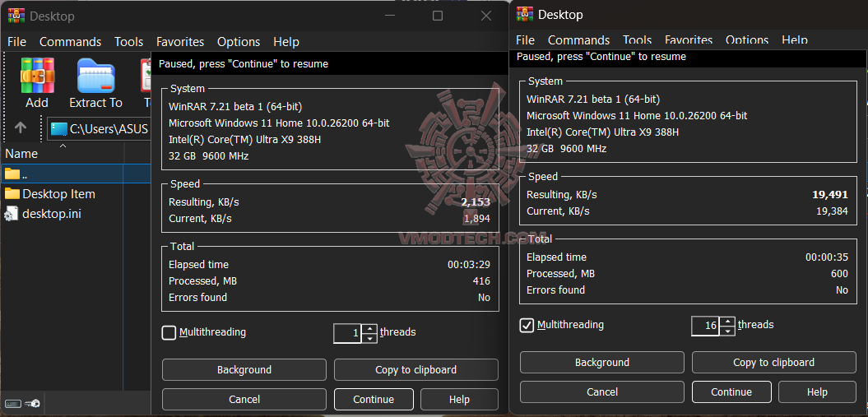The height and width of the screenshot is (417, 868).
Task: Click the resulting speed value 19,491
Action: [x=830, y=195]
